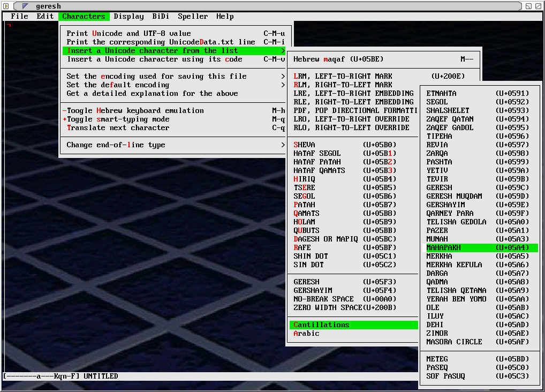
Task: Insert HIRIQ (U+05B4)
Action: coord(354,179)
